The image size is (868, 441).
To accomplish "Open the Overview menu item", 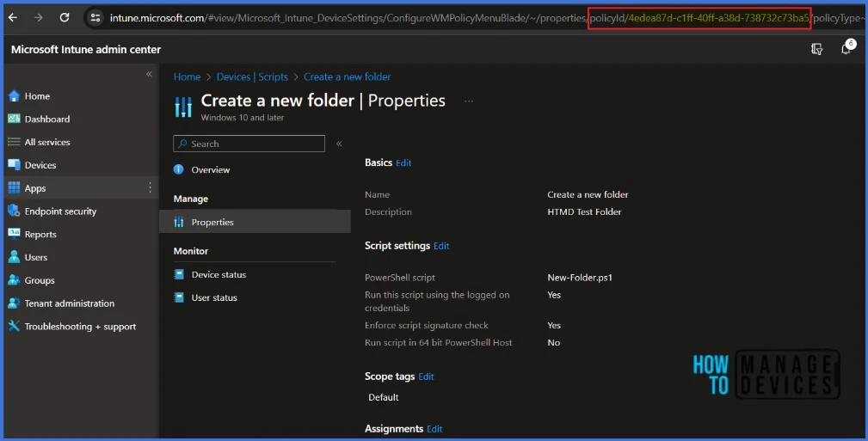I will [x=210, y=170].
